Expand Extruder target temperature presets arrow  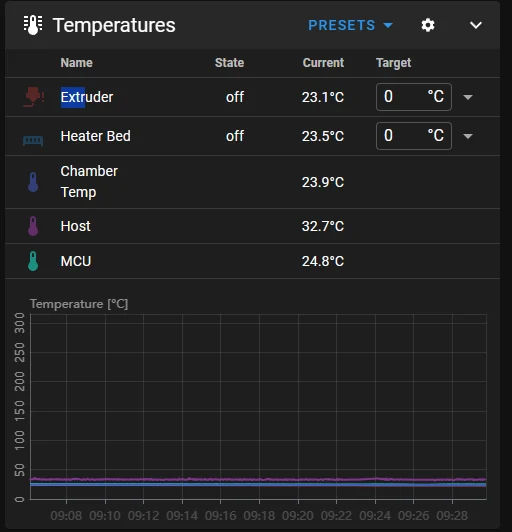tap(468, 97)
